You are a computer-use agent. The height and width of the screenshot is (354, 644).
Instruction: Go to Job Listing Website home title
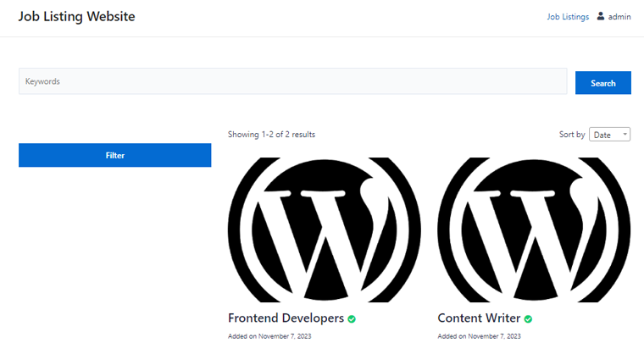coord(76,16)
